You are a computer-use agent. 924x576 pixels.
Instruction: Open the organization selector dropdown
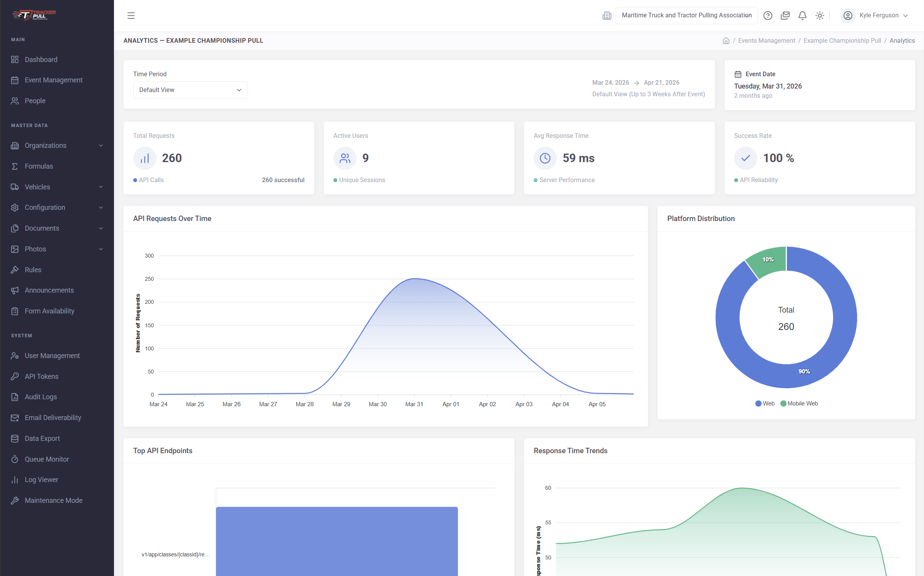[686, 15]
